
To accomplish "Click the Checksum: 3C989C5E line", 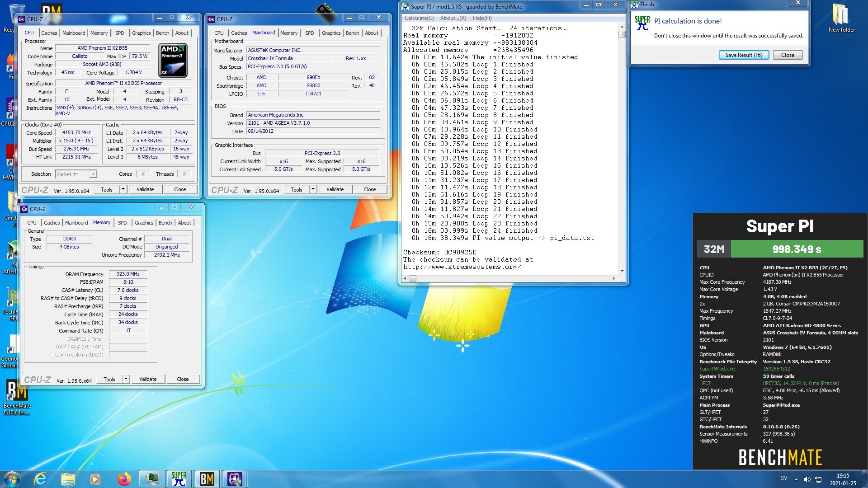I will 439,252.
